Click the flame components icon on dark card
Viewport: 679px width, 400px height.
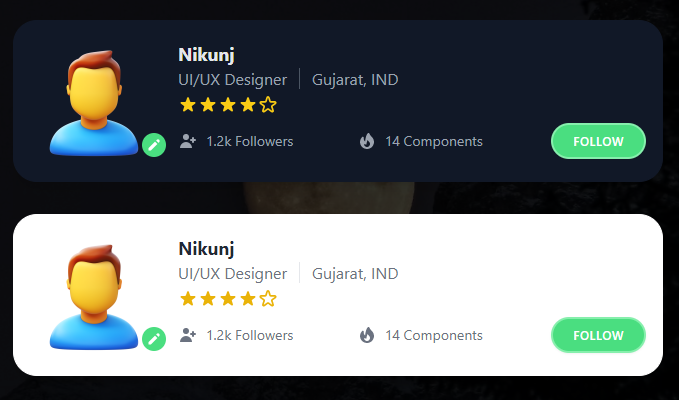click(367, 142)
